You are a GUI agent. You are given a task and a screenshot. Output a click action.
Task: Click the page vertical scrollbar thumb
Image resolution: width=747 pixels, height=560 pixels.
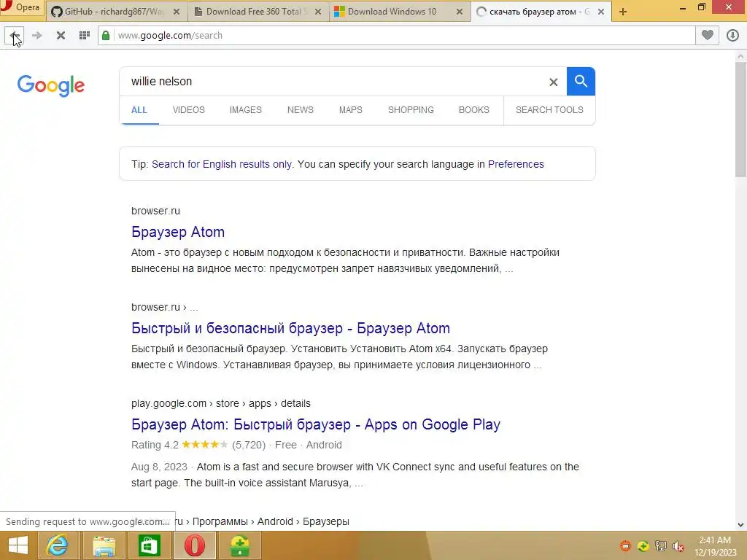click(x=740, y=119)
